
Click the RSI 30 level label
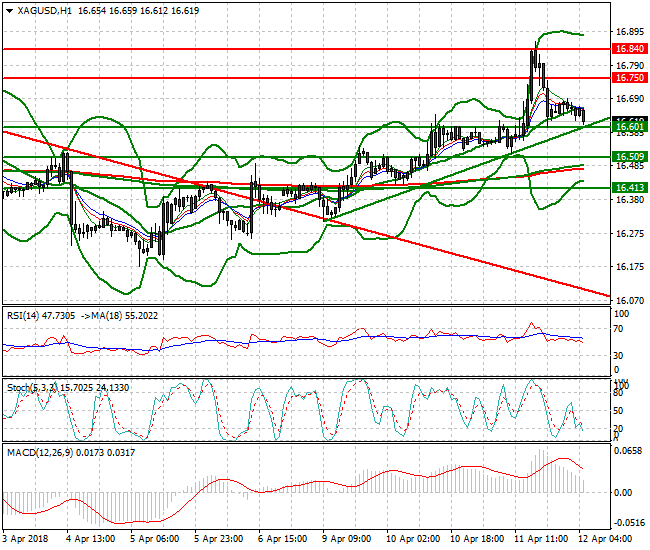point(618,356)
